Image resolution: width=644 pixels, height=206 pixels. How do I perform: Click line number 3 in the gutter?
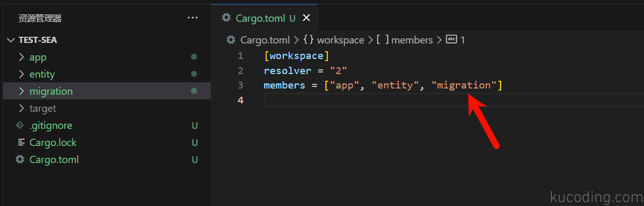pos(241,85)
